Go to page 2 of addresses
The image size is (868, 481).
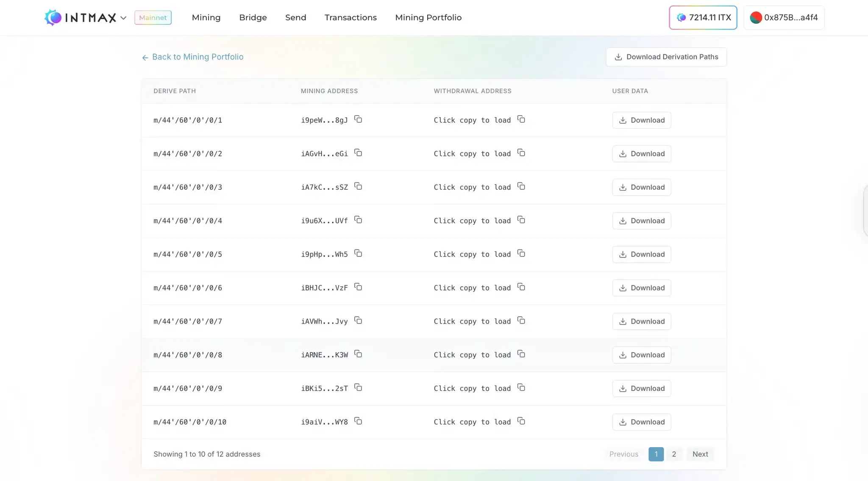674,454
